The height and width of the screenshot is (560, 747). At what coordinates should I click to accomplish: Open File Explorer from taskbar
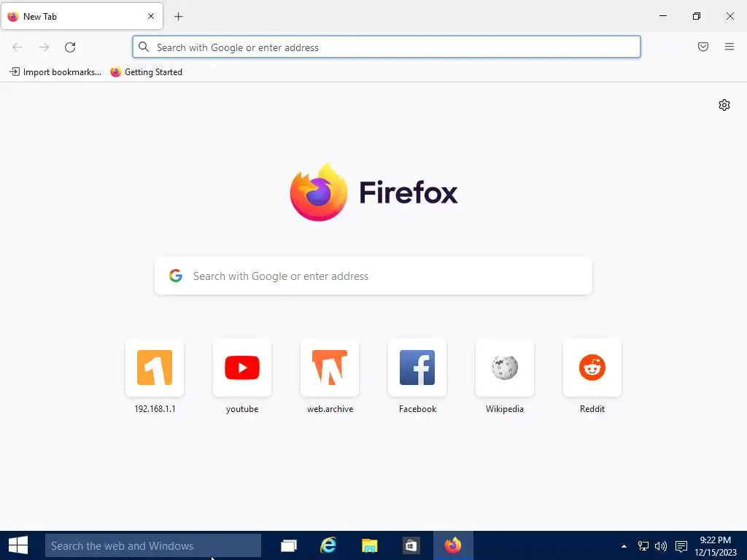pos(369,545)
